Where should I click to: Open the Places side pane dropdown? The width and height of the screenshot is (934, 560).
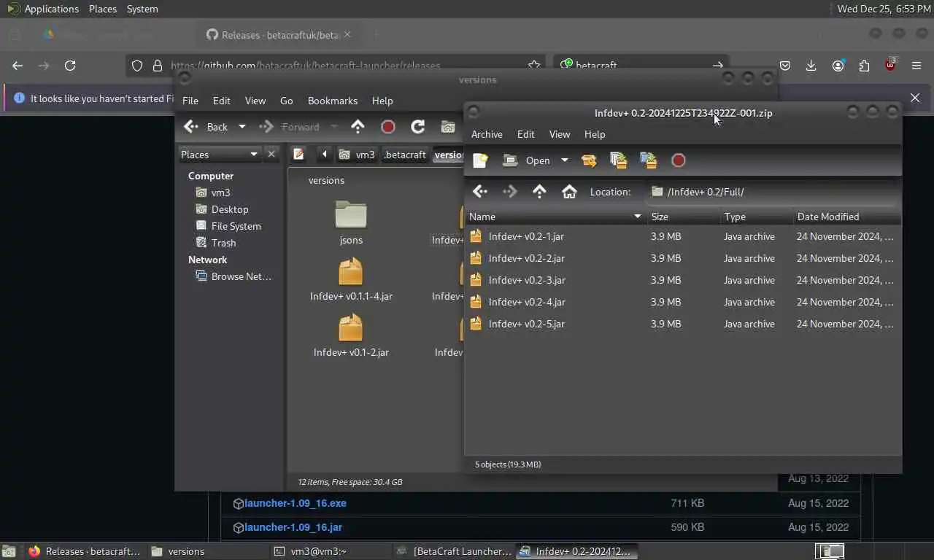point(220,155)
